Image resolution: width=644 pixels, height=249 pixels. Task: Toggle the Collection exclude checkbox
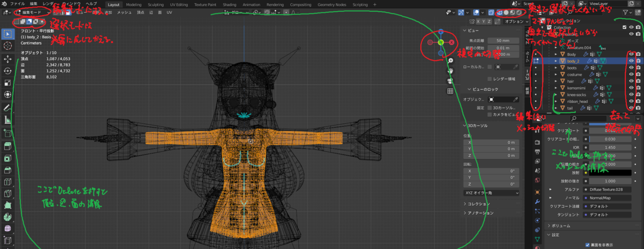coord(624,27)
